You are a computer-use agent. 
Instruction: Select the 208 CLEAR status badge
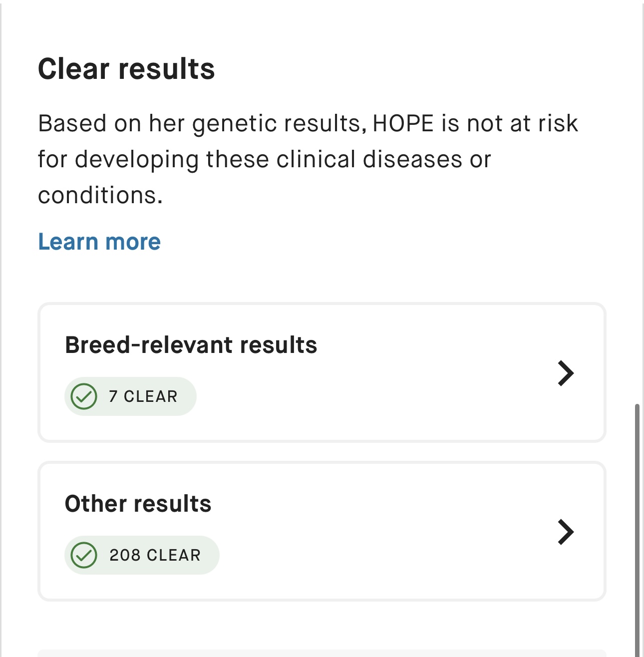pos(142,555)
